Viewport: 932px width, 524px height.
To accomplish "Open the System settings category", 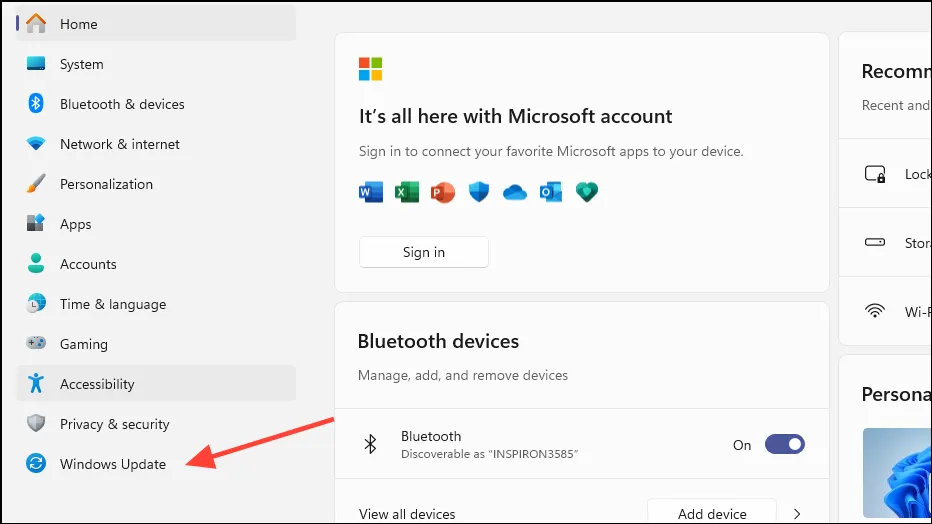I will point(156,64).
